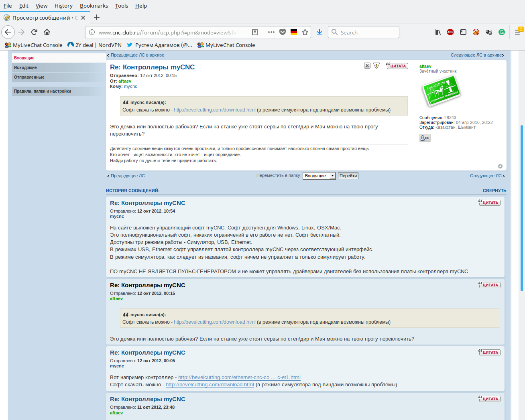Screen dimensions: 525x420
Task: Bookmark this page with the star
Action: coord(305,32)
